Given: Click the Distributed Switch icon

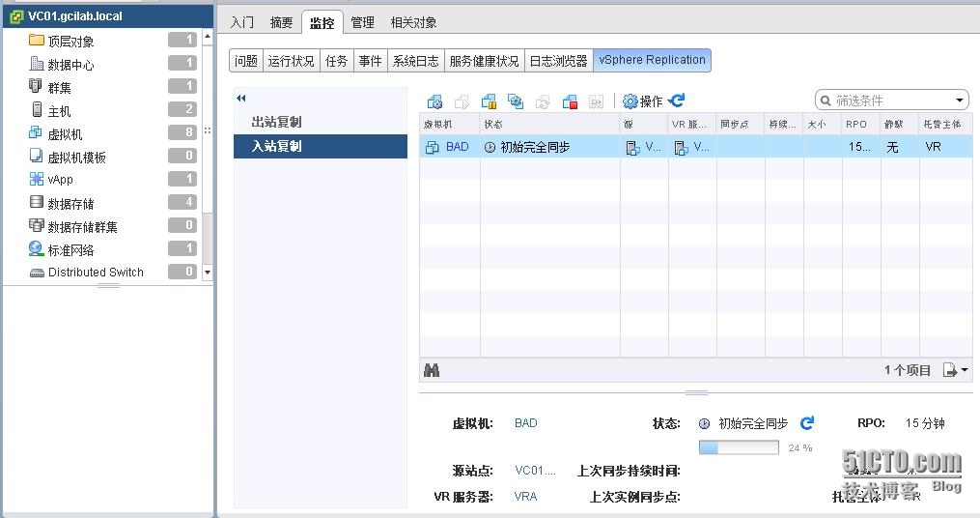Looking at the screenshot, I should [37, 273].
